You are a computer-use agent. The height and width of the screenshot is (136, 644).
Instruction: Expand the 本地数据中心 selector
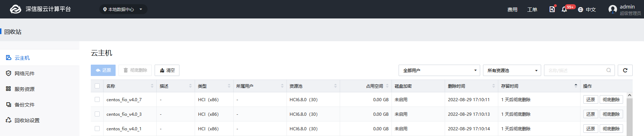click(123, 9)
